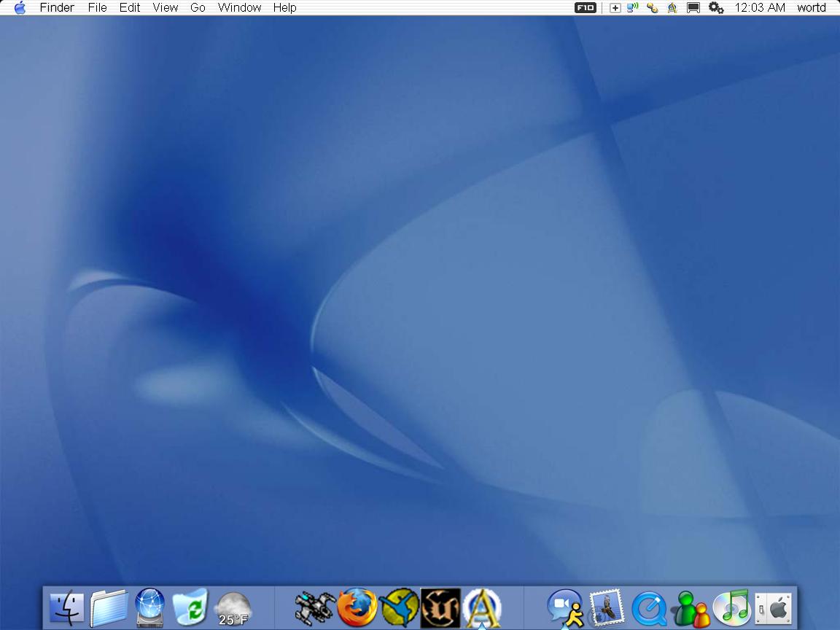840x630 pixels.
Task: Click the F10 menu bar indicator
Action: (x=586, y=8)
